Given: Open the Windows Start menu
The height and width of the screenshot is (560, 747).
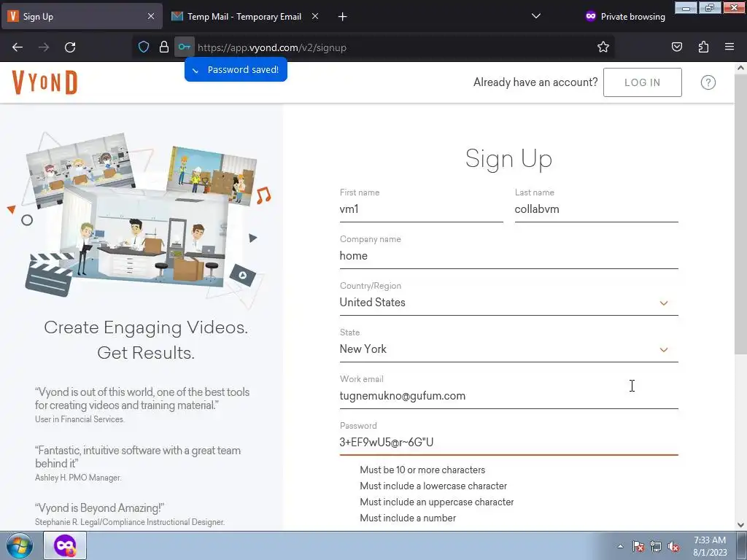Looking at the screenshot, I should pos(19,545).
